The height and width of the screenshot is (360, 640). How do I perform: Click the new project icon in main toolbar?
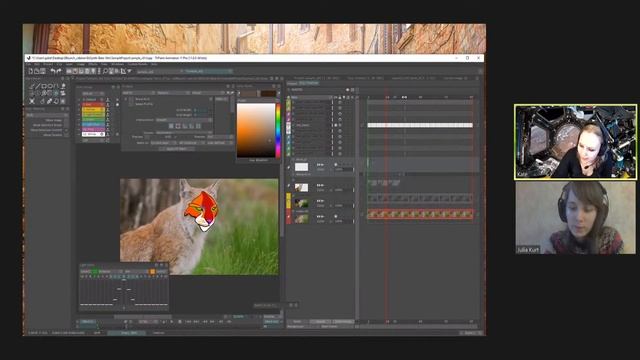pos(31,71)
